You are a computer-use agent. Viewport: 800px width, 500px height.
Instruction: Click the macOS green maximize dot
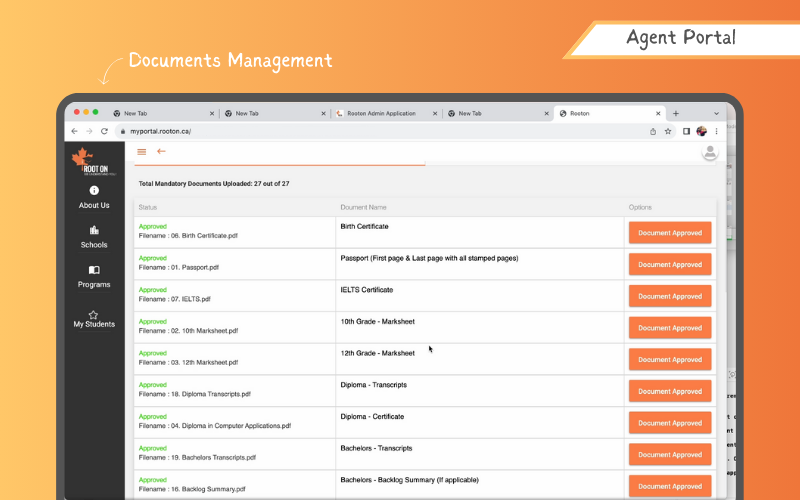[95, 112]
